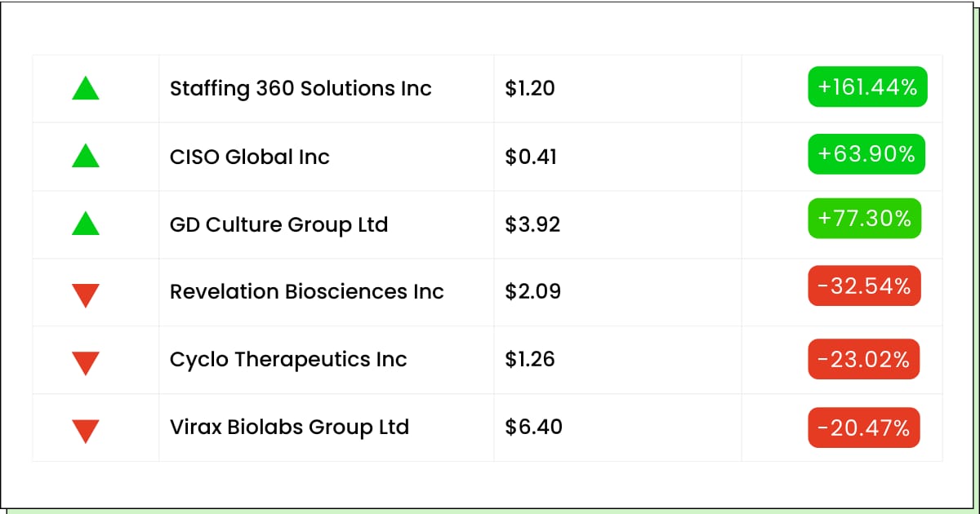980x514 pixels.
Task: Click green up arrow beside GD Culture Group
Action: [x=86, y=224]
